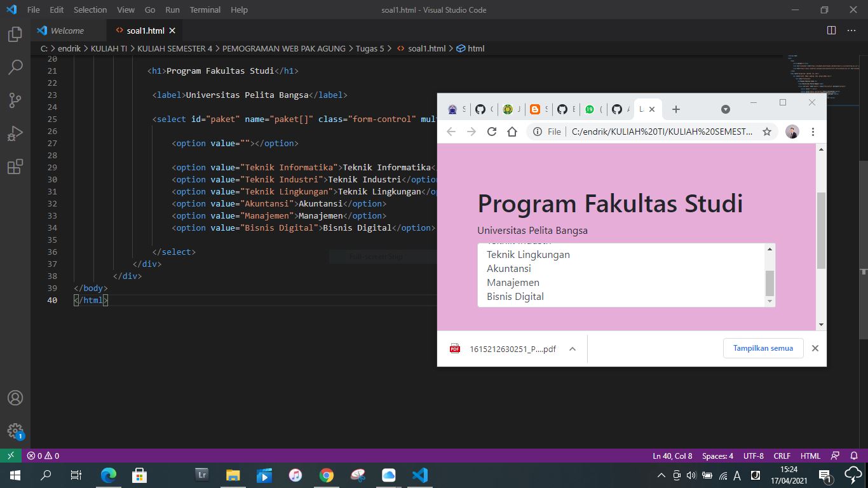This screenshot has height=488, width=868.
Task: Open the Run menu in VS Code
Action: click(x=172, y=10)
